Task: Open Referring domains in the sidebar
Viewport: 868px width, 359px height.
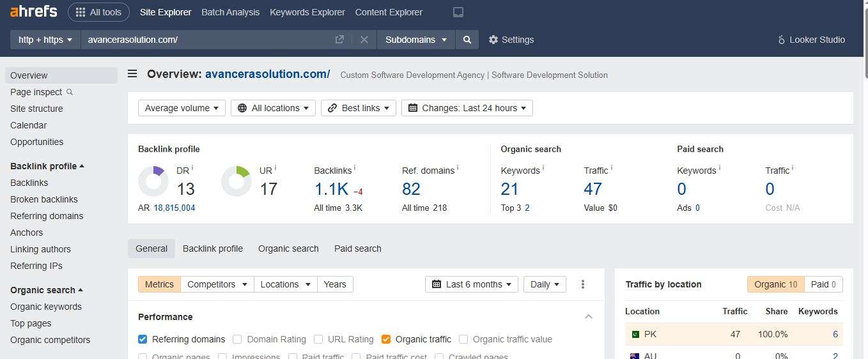Action: [47, 216]
